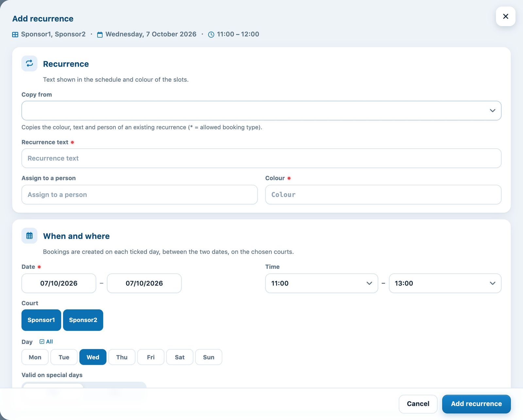Click the Assign to a person field
This screenshot has height=420, width=523.
point(139,195)
